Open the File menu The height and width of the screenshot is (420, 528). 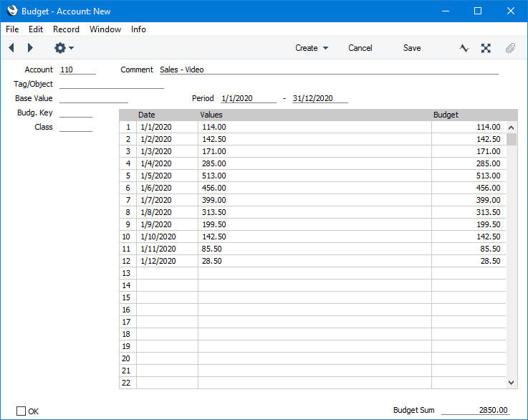click(x=12, y=29)
